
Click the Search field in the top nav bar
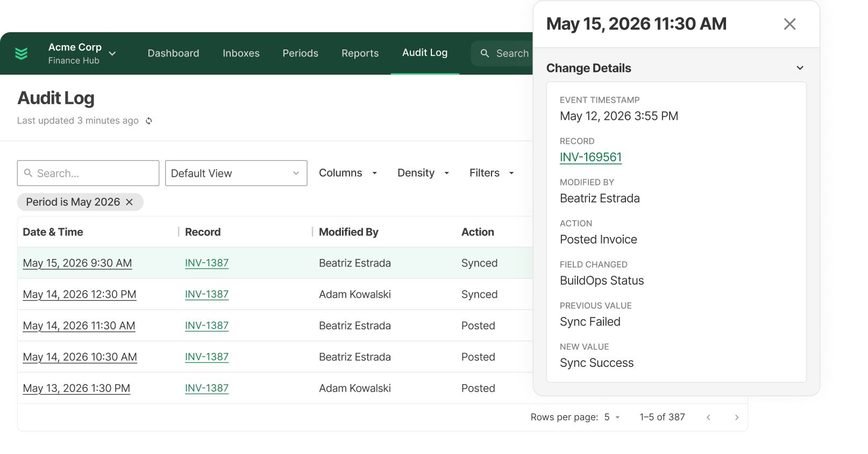tap(502, 53)
